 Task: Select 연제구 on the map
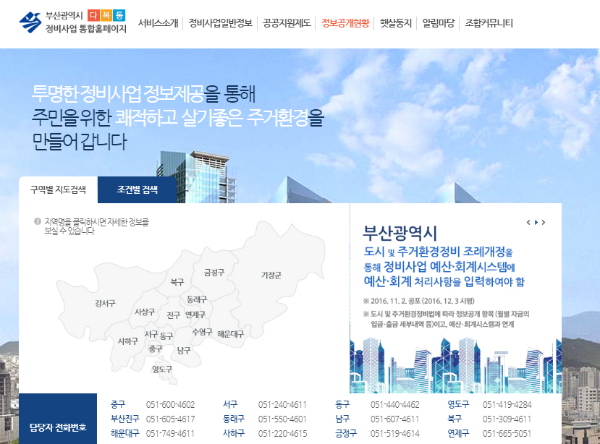195,315
